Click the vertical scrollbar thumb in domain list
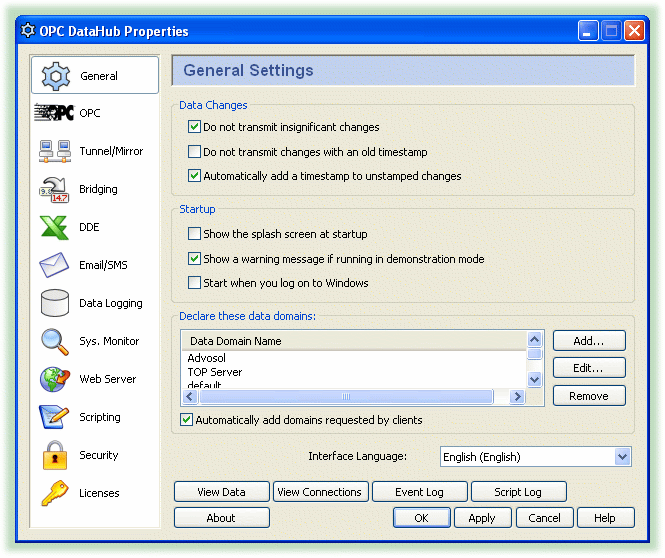The width and height of the screenshot is (665, 558). (535, 354)
